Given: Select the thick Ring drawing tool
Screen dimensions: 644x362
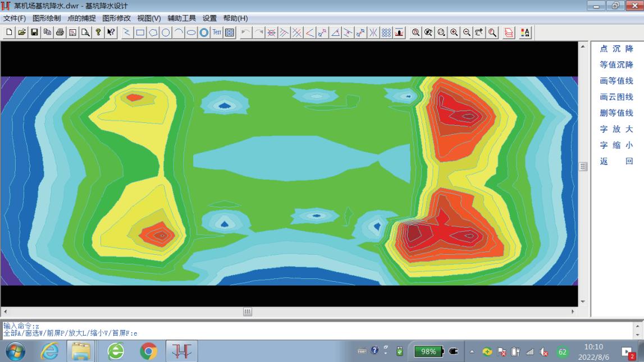Looking at the screenshot, I should point(204,33).
